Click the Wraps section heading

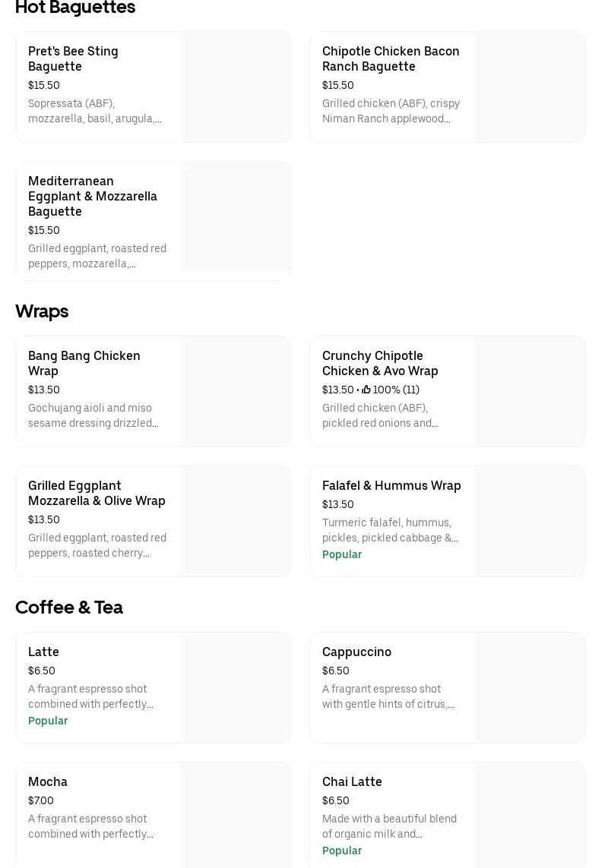(42, 311)
